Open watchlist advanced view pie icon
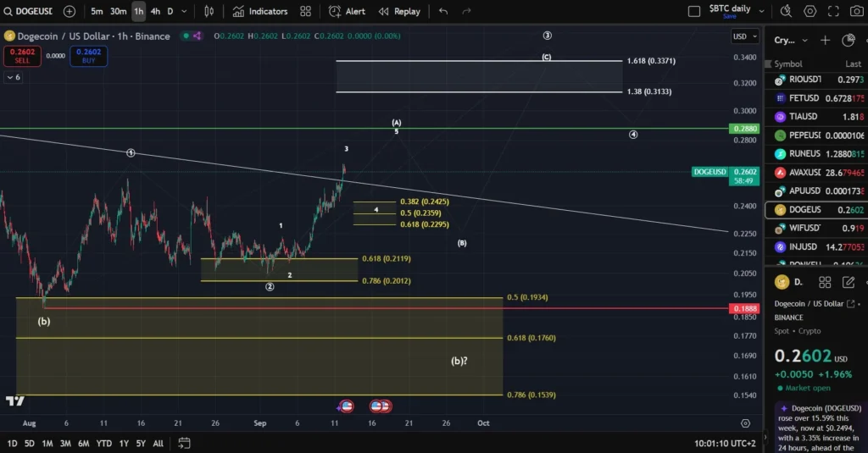Screen dimensions: 868x453 [848, 40]
